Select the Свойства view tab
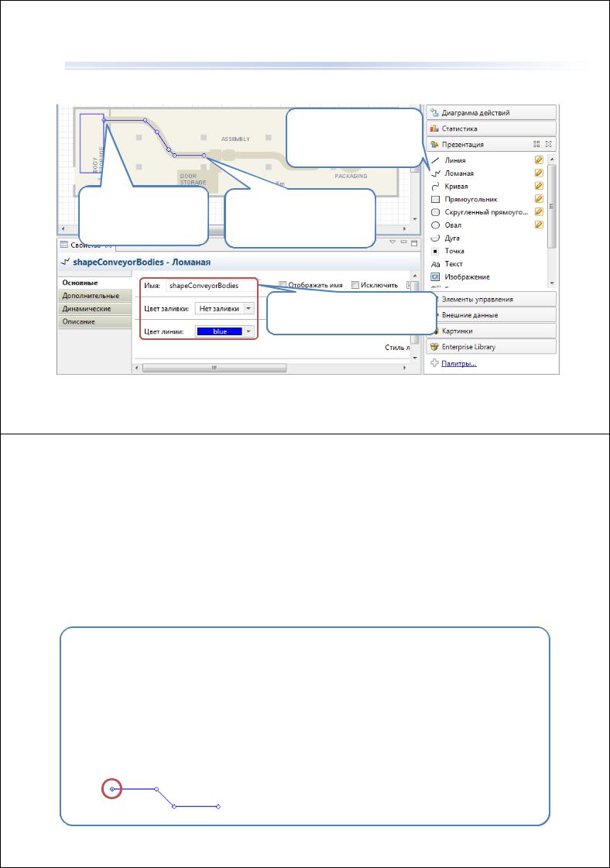Screen dimensions: 610x868 pos(86,245)
